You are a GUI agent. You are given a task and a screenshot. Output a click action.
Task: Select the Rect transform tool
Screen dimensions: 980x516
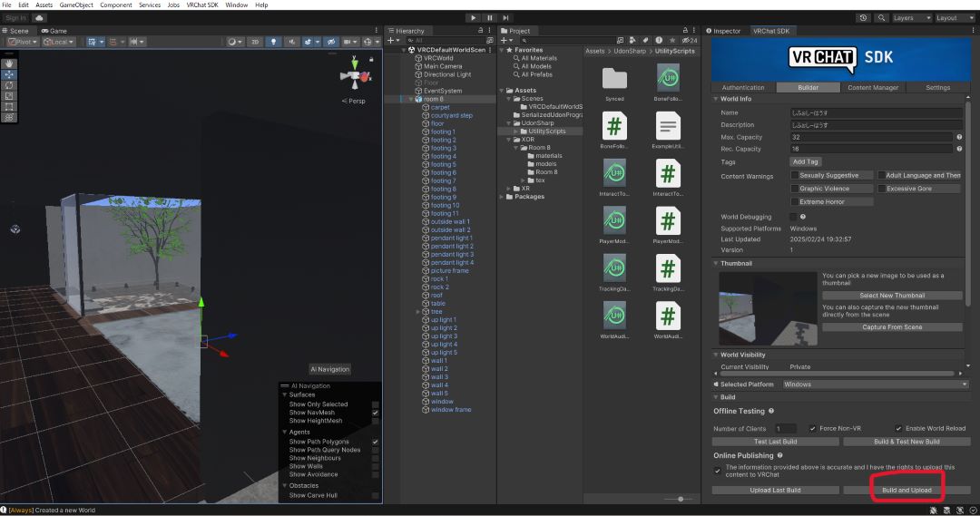[x=9, y=106]
